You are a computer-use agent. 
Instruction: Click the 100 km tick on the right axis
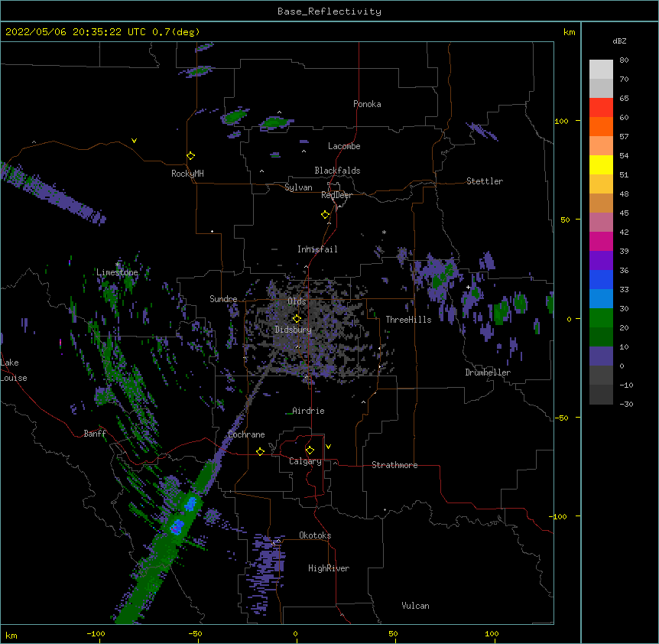pyautogui.click(x=578, y=121)
